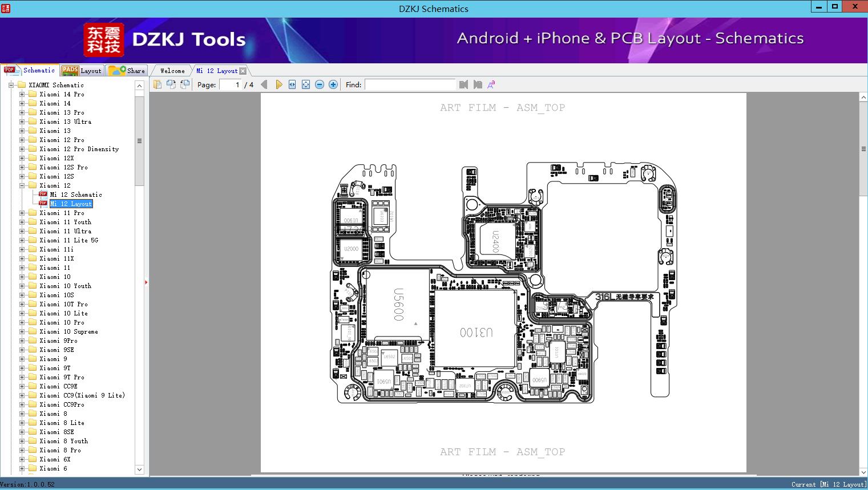Screen dimensions: 868x490
Task: Click the PDF icon of Mi 12 Layout
Action: [x=43, y=204]
